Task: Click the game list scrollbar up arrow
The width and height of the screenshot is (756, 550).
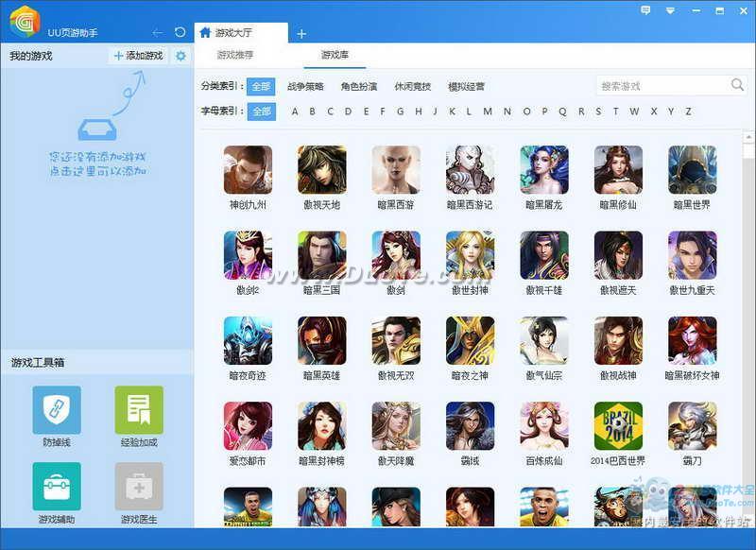Action: 748,137
